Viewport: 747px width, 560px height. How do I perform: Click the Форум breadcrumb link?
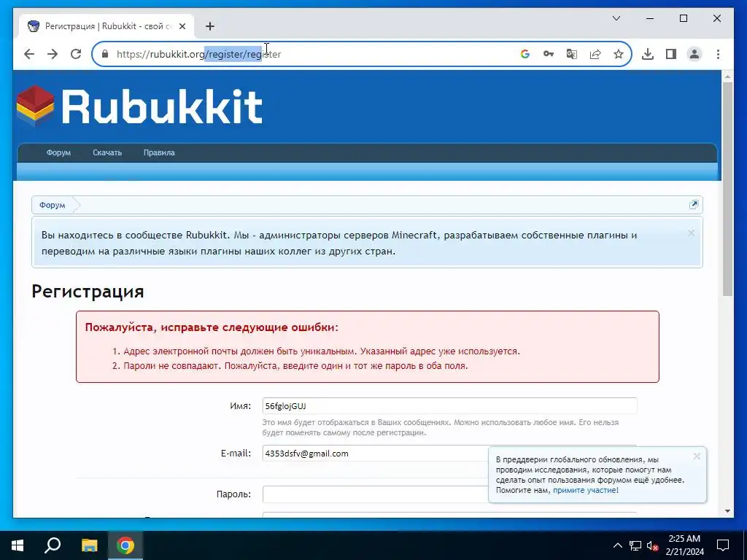click(53, 205)
